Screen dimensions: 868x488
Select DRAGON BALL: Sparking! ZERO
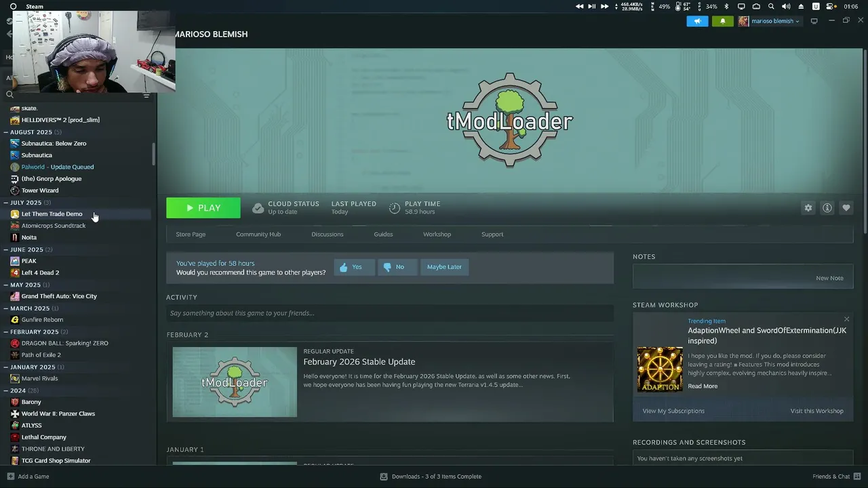(x=64, y=343)
